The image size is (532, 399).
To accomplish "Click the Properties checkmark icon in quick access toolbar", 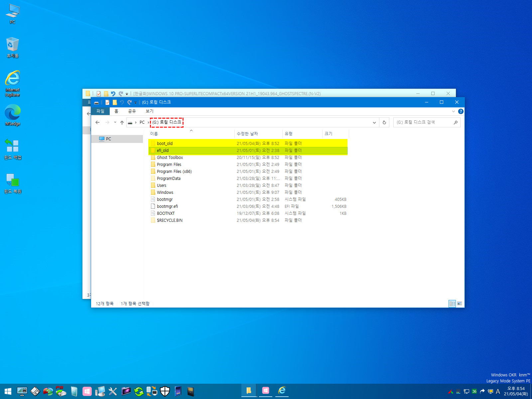I will [107, 102].
